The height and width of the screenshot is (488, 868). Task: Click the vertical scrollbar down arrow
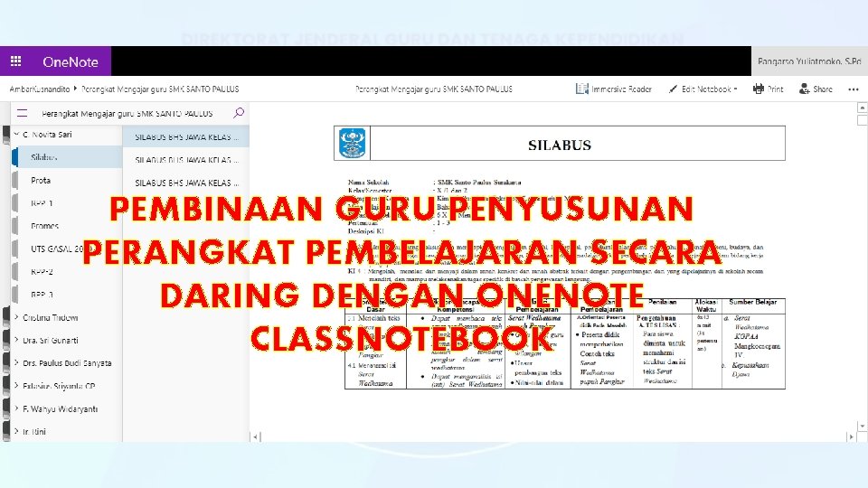862,426
